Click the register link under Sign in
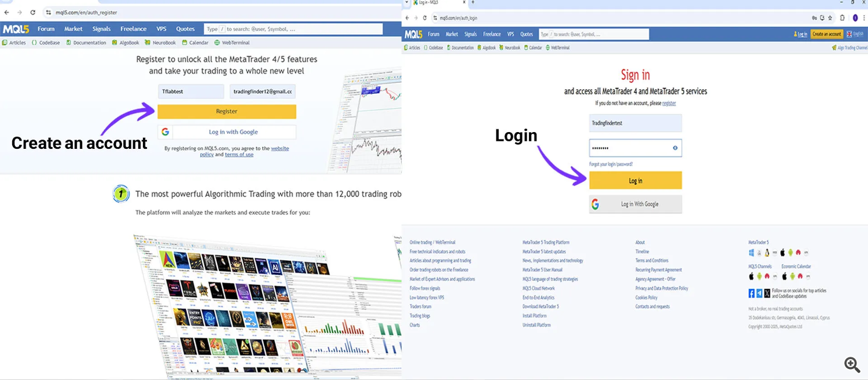Image resolution: width=868 pixels, height=380 pixels. 669,103
